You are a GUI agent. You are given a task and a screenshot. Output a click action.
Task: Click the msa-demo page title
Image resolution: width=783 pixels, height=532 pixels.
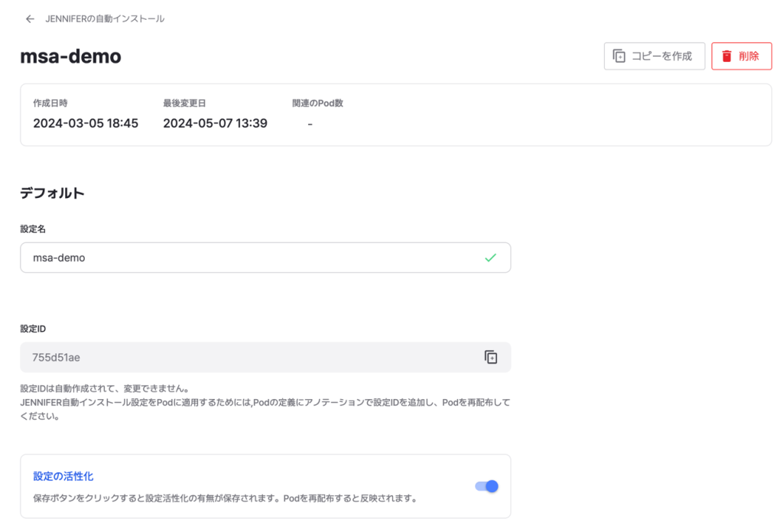click(70, 57)
